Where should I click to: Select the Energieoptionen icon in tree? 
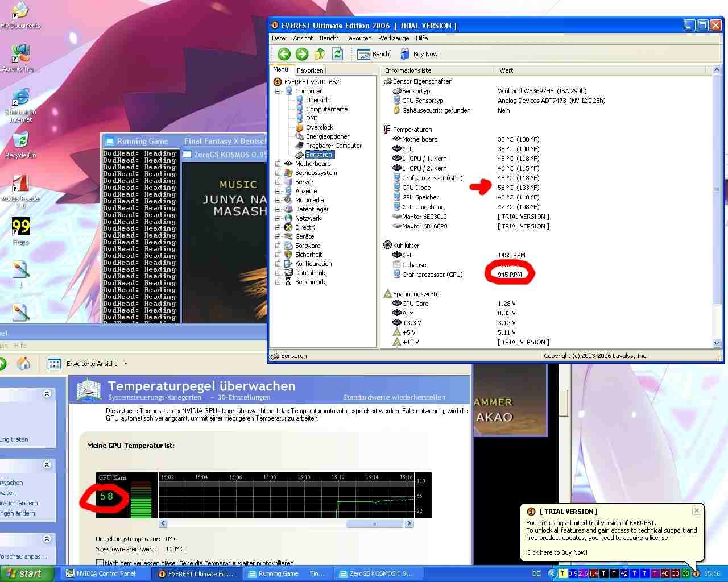[x=300, y=136]
